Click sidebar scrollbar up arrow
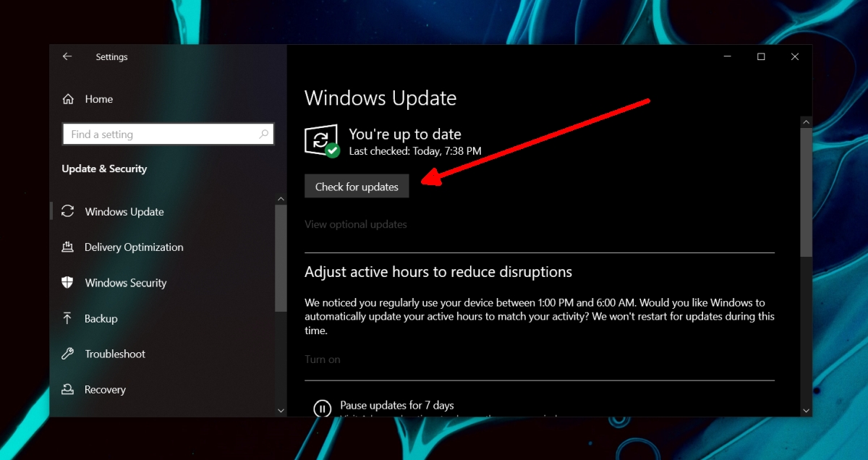 [x=281, y=197]
